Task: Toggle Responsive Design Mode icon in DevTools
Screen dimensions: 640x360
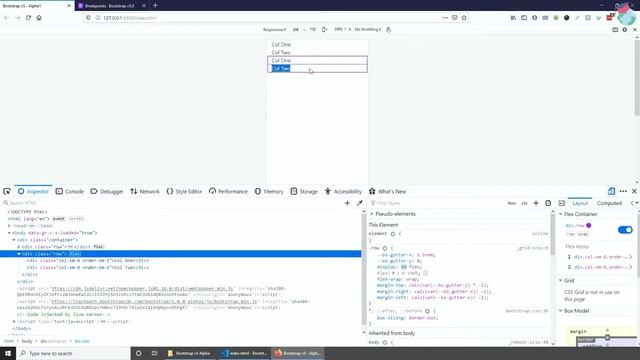Action: coord(611,191)
